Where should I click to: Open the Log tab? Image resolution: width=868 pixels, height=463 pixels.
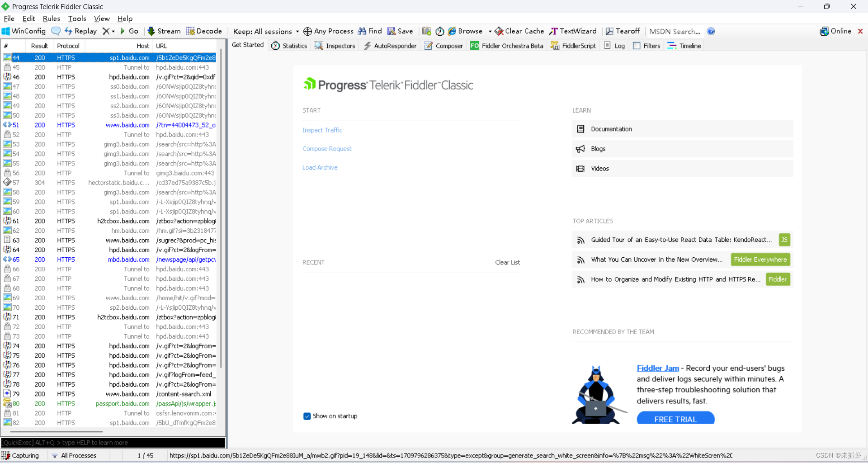pos(614,46)
